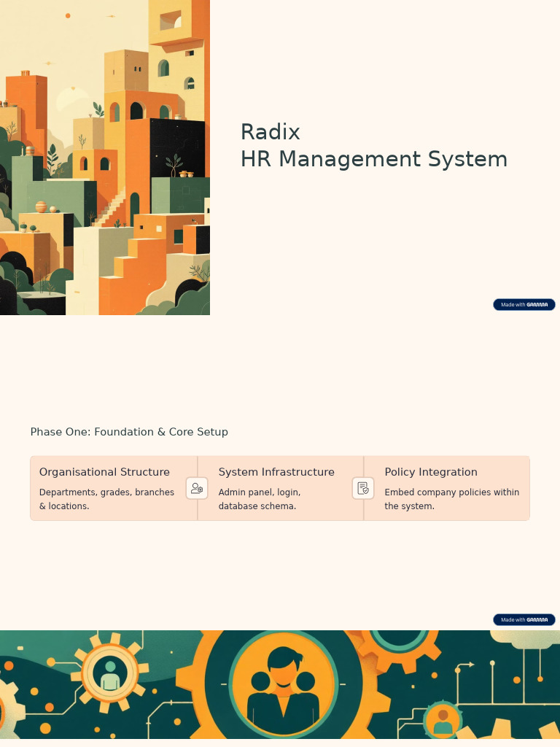Click the Made with Gamma badge on title slide
Image resolution: width=560 pixels, height=747 pixels.
pos(524,304)
